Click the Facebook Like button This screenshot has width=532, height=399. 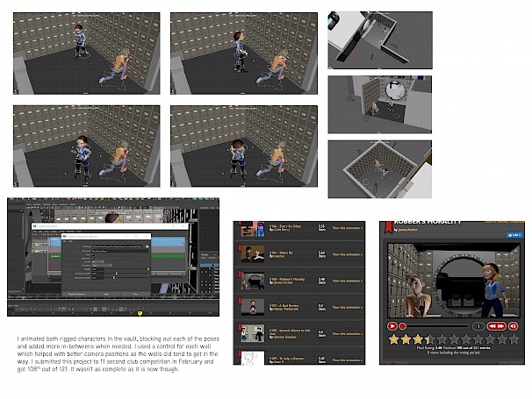pyautogui.click(x=514, y=235)
